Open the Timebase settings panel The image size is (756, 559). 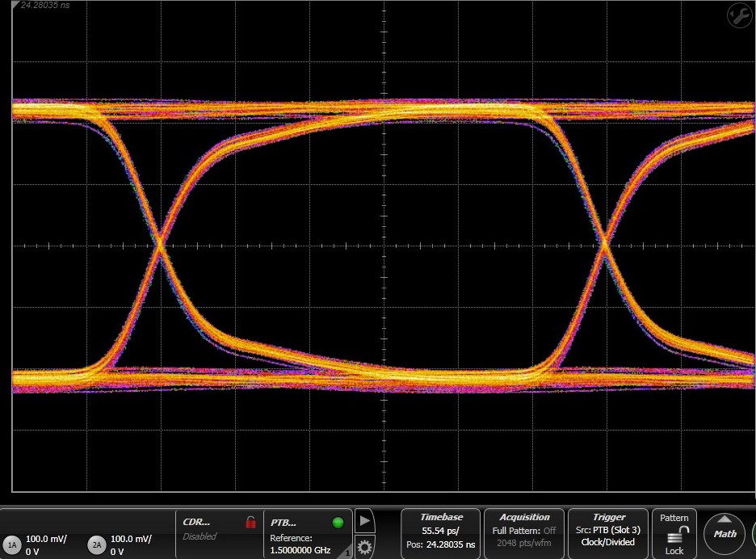[441, 533]
